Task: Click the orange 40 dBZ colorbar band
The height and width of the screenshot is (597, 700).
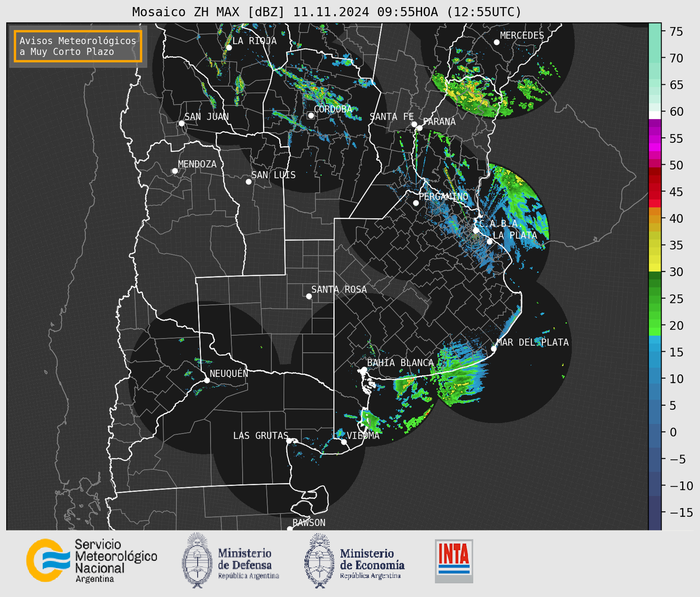Action: (655, 218)
